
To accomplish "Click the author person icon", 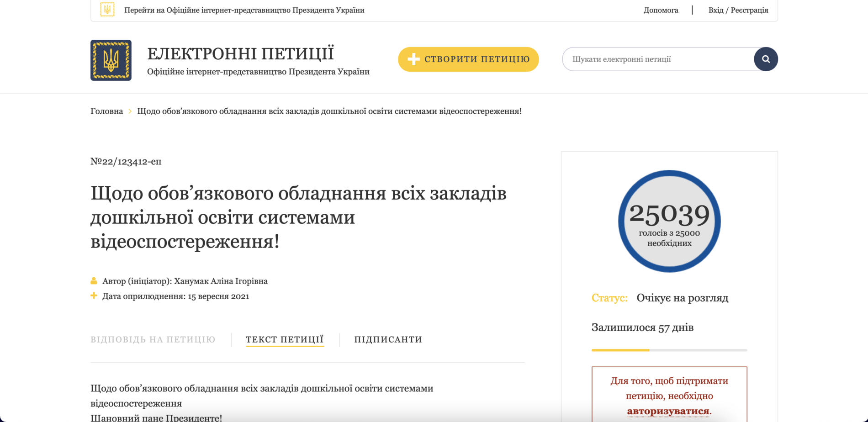I will (x=94, y=281).
